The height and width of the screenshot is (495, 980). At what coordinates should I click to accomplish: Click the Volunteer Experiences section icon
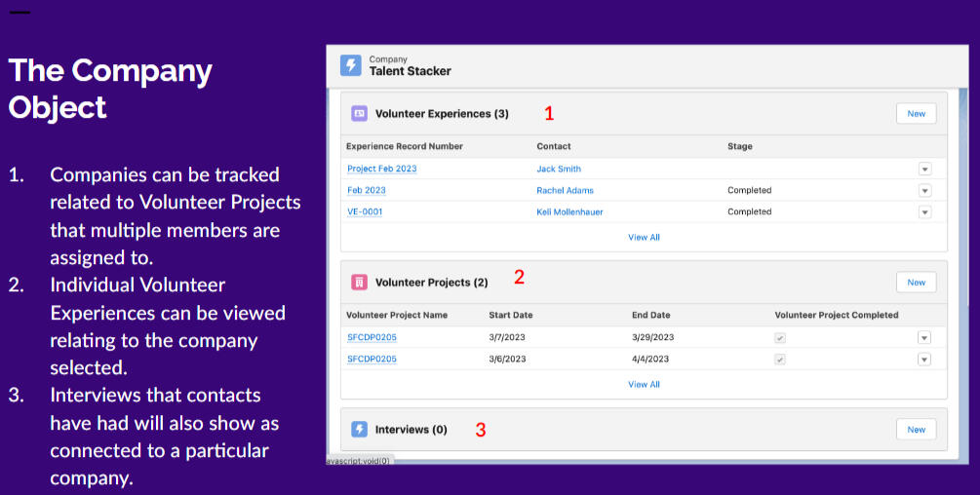coord(359,114)
